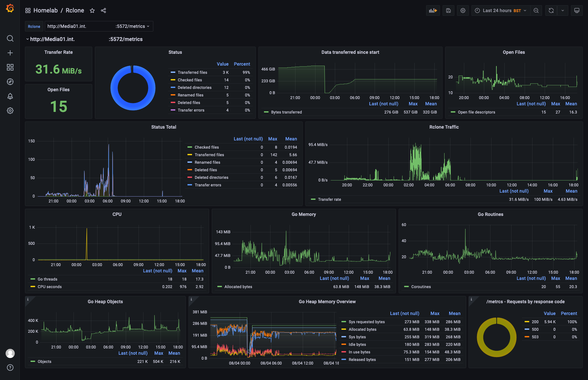Open the user profile avatar
Viewport: 588px width, 380px height.
pos(10,353)
